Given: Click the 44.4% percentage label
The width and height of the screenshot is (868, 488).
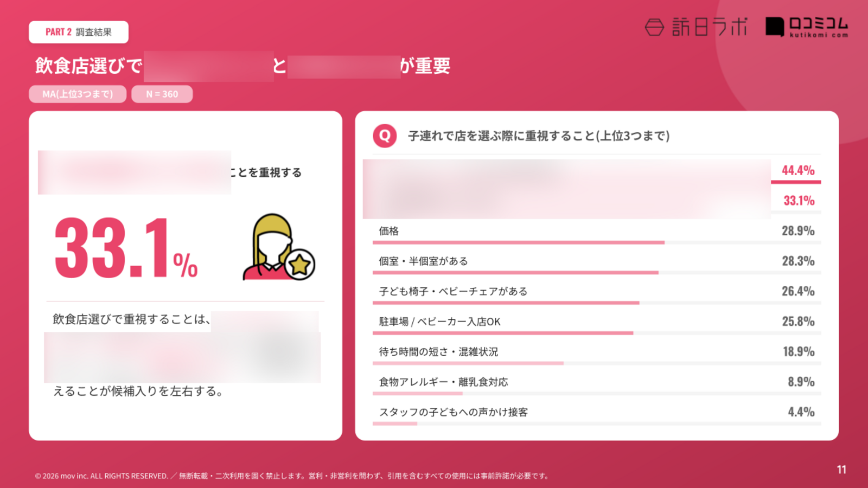Looking at the screenshot, I should 799,170.
